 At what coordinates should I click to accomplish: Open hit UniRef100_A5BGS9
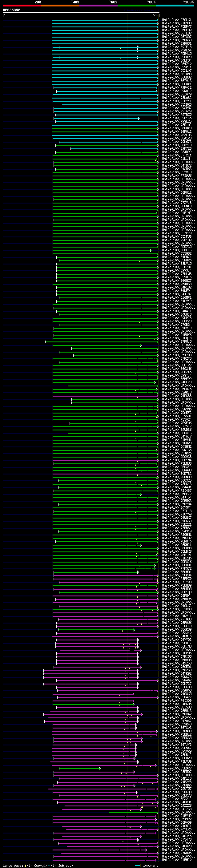click(x=176, y=40)
